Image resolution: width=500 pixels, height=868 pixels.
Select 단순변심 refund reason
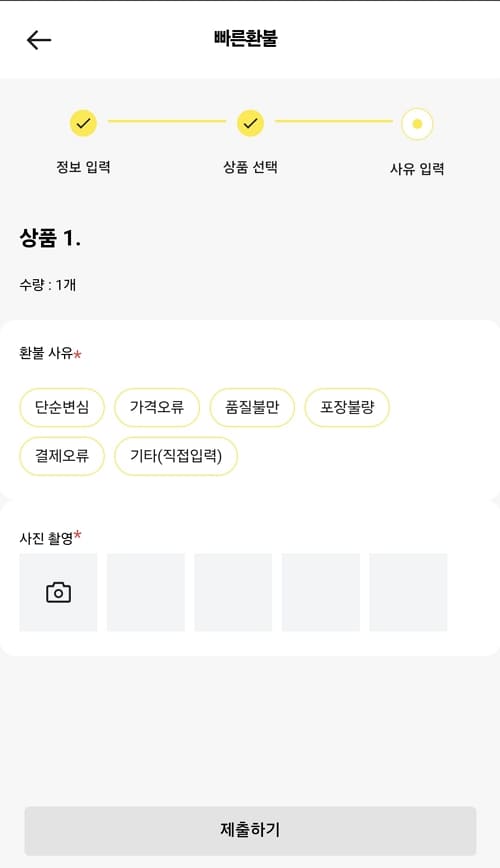coord(62,407)
